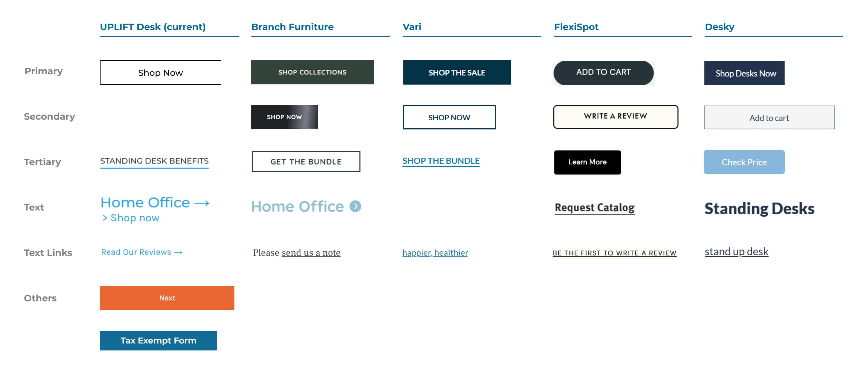This screenshot has width=868, height=375.
Task: Click Branch Furniture Shop Collections button
Action: (313, 72)
